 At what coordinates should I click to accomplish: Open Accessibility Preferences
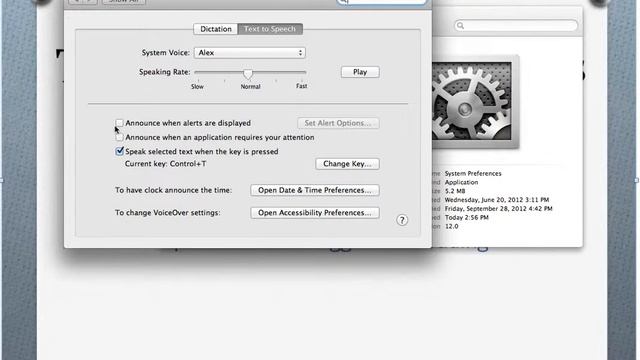click(x=315, y=213)
